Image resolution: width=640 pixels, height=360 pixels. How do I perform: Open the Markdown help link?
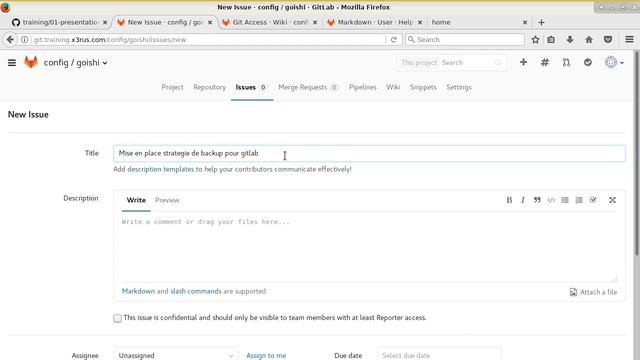click(x=138, y=291)
